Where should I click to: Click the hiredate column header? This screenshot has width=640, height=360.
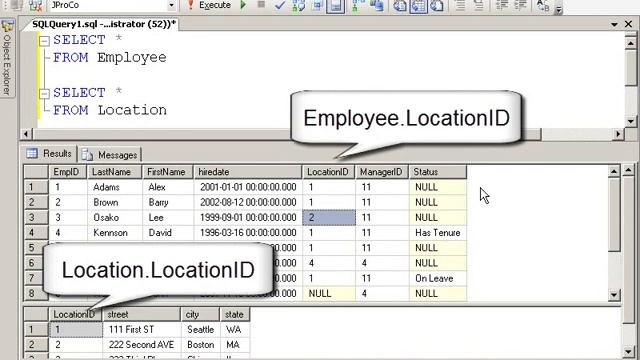(248, 172)
